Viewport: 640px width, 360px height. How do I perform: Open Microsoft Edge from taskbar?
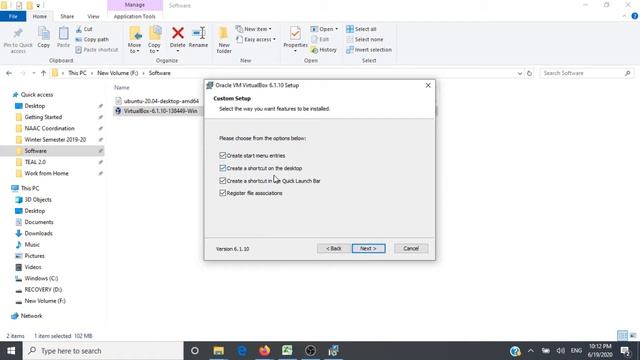[x=242, y=351]
